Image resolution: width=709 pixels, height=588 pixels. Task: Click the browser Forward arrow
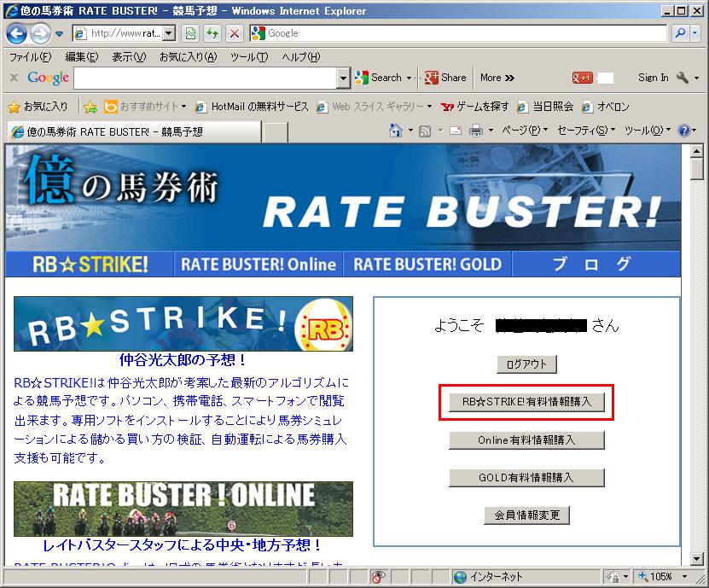pos(40,33)
